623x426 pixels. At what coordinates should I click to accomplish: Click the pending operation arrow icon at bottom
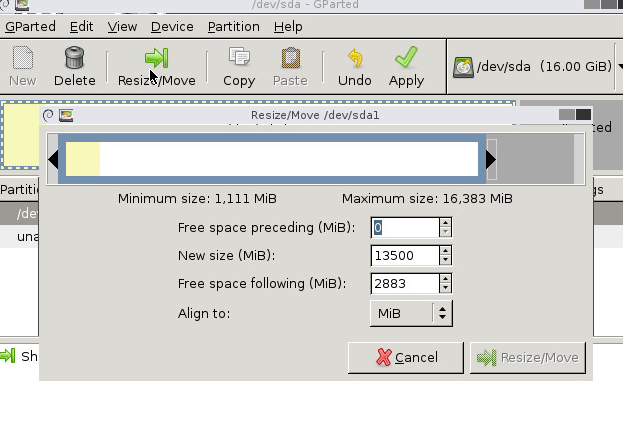click(8, 355)
